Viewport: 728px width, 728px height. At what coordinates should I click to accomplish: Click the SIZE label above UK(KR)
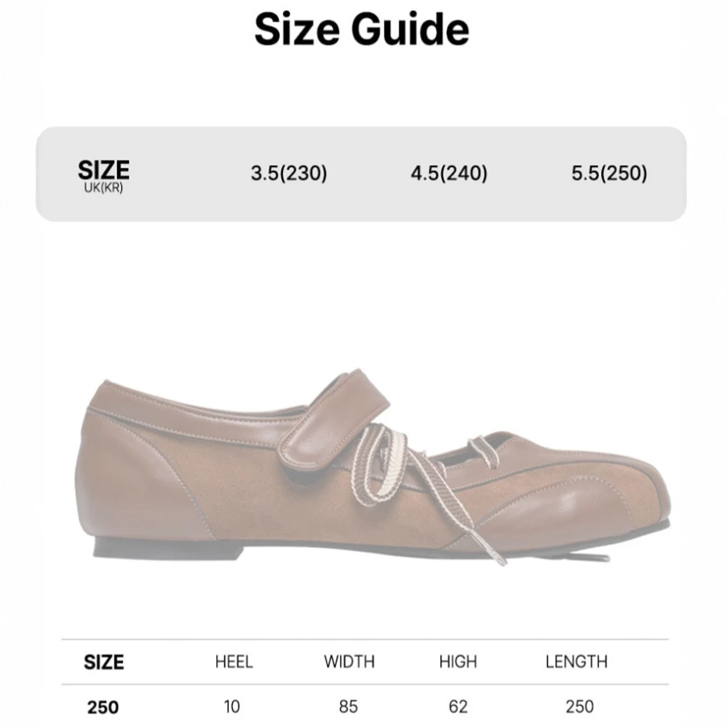click(x=103, y=170)
